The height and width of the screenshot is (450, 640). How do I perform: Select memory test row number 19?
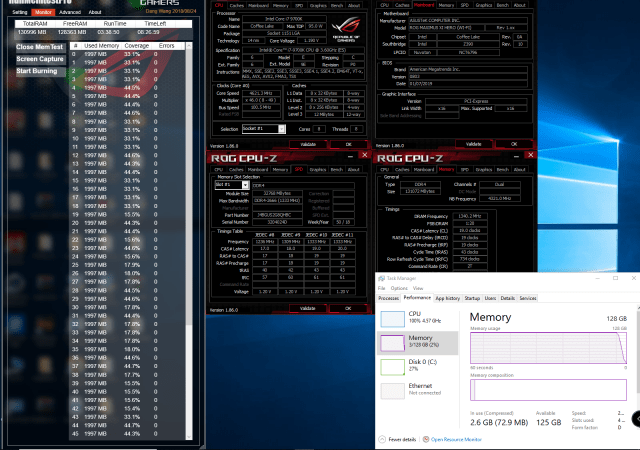tap(127, 214)
